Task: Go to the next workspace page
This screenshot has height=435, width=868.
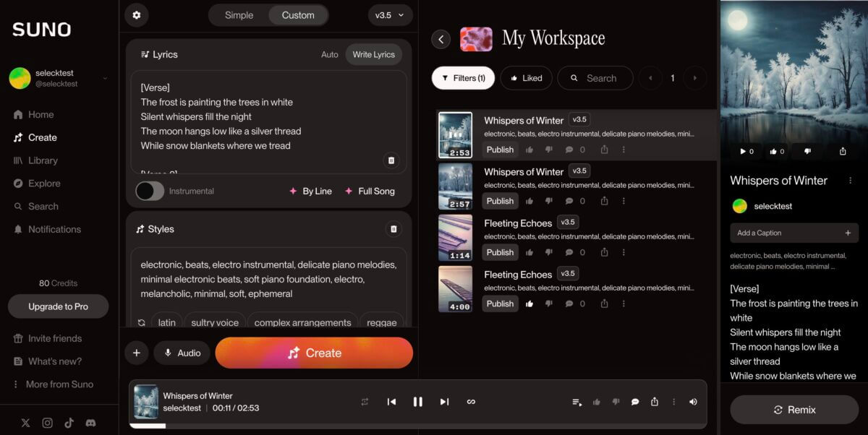Action: pos(695,78)
